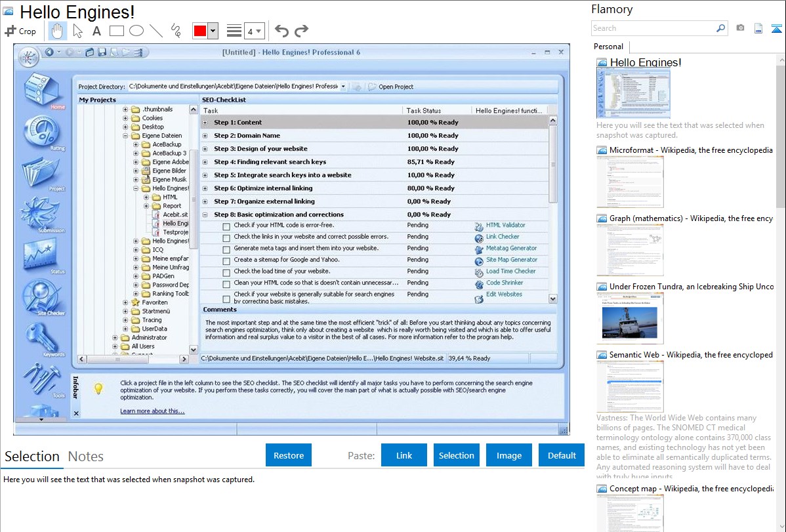The image size is (786, 532).
Task: Select the Crop tool
Action: click(x=20, y=31)
